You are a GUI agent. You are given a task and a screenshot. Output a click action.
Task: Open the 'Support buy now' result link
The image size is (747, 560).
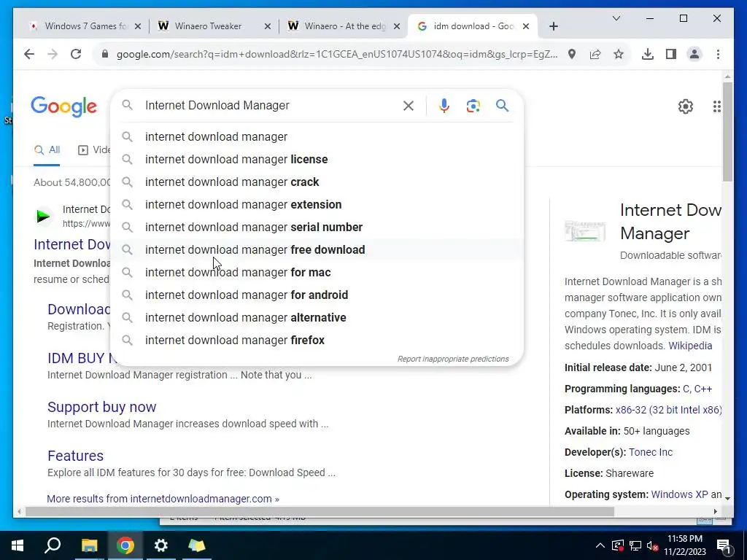tap(101, 407)
